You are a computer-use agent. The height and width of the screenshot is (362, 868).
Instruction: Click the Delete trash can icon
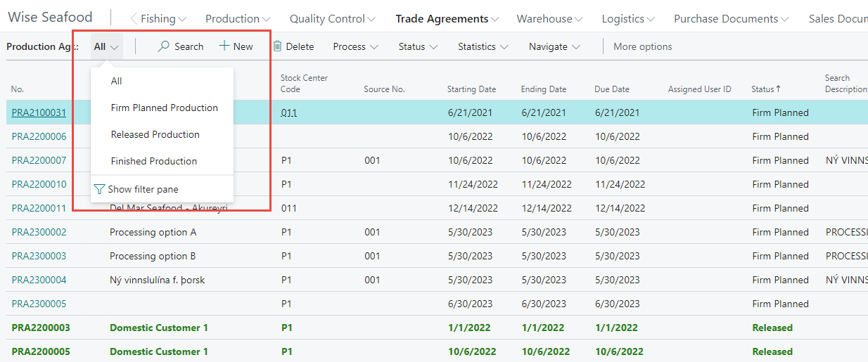point(277,46)
